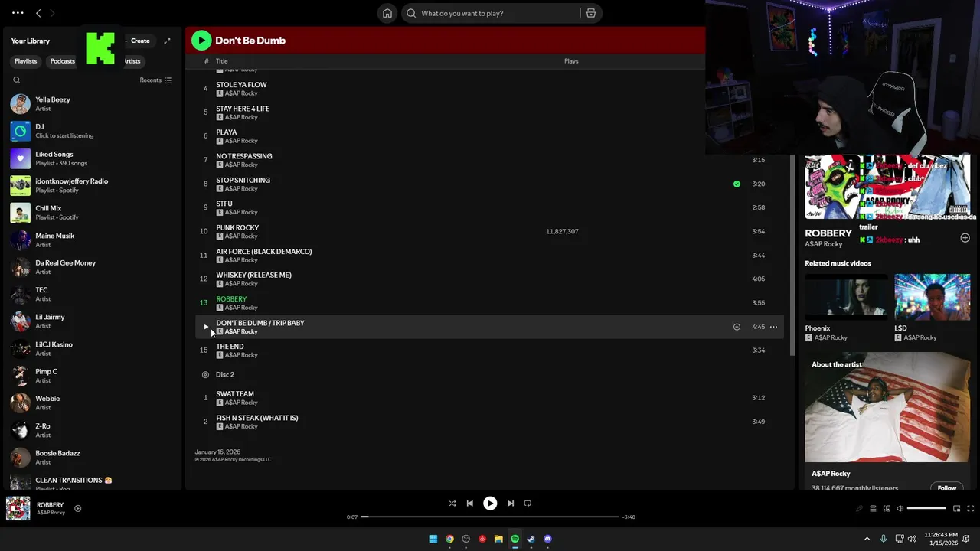This screenshot has height=551, width=980.
Task: Open the three-dot app menu at top left
Action: tap(18, 13)
